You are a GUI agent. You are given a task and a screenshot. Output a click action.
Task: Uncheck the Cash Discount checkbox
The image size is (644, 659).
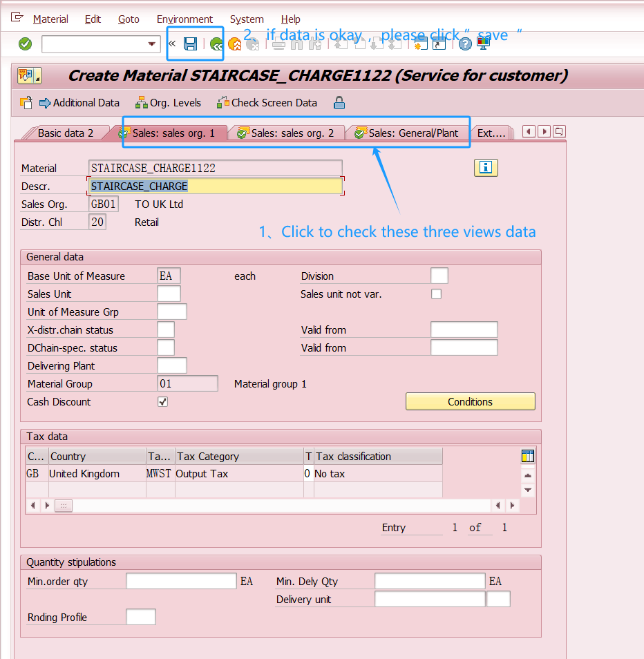coord(162,402)
